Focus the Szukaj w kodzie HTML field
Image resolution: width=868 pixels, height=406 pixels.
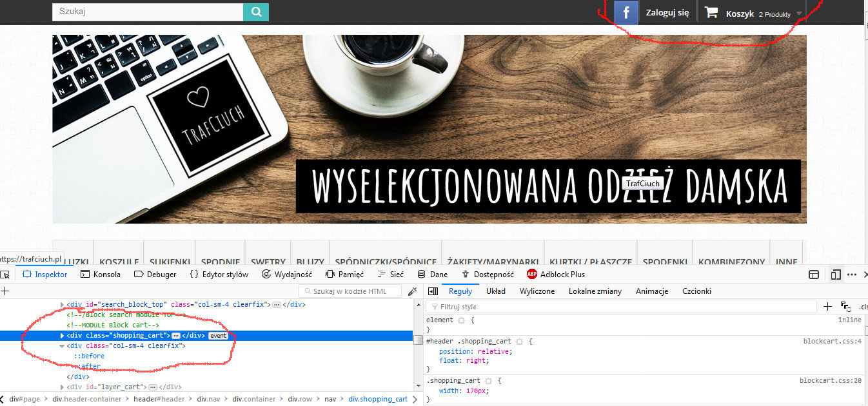pyautogui.click(x=351, y=291)
